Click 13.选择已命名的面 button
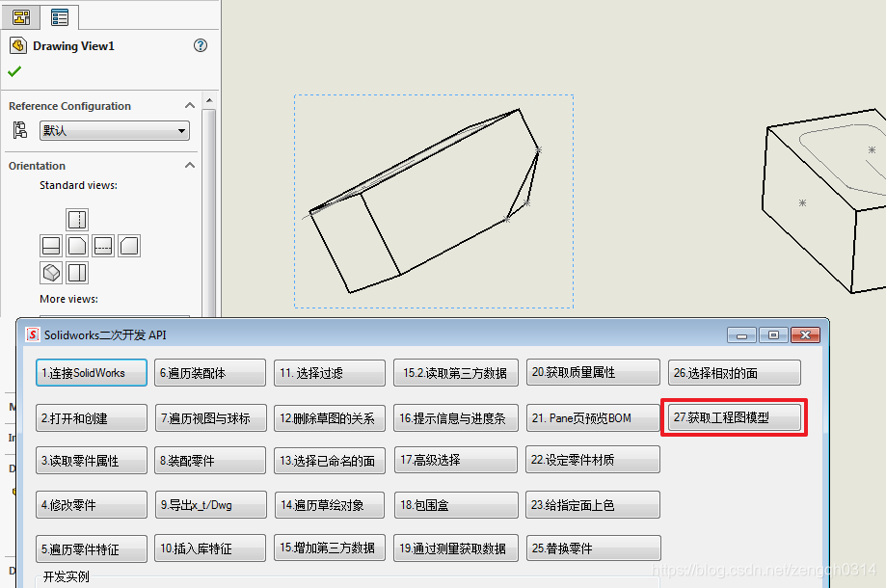The image size is (886, 588). tap(330, 461)
